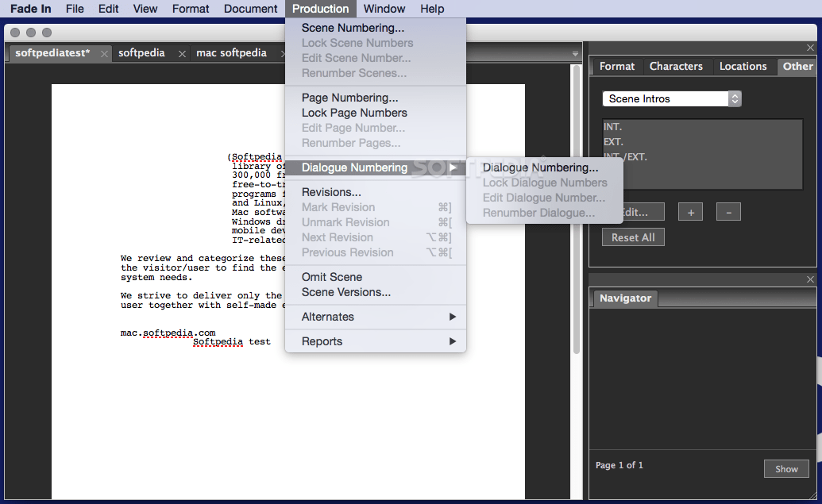Remove scene intro with minus button
The width and height of the screenshot is (822, 504).
pyautogui.click(x=729, y=212)
